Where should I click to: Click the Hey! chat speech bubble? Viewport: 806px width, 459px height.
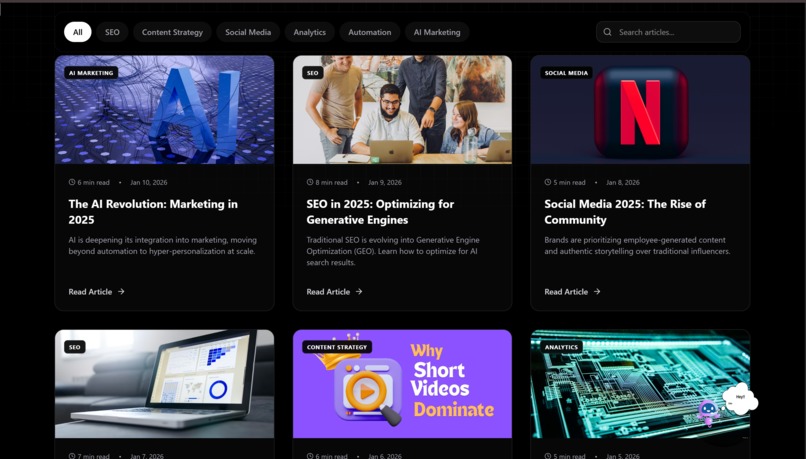(x=740, y=398)
